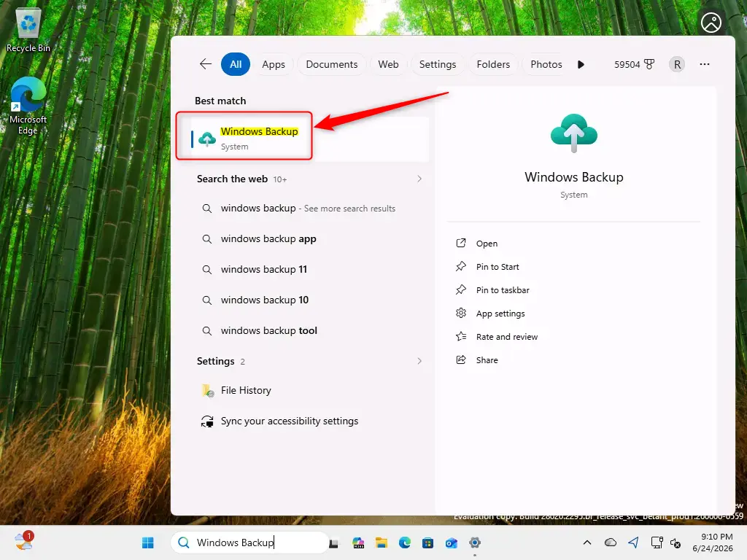Open Task View from the taskbar
Viewport: 747px width, 560px height.
point(334,542)
